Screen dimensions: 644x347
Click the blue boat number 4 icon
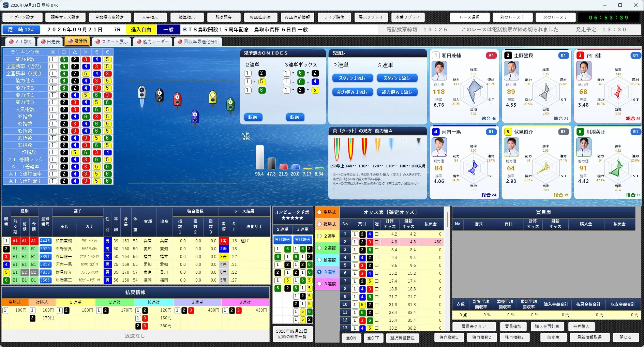[195, 116]
